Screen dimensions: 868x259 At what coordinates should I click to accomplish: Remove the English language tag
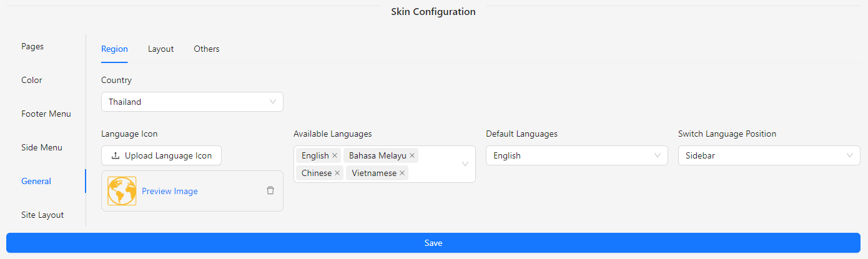335,155
